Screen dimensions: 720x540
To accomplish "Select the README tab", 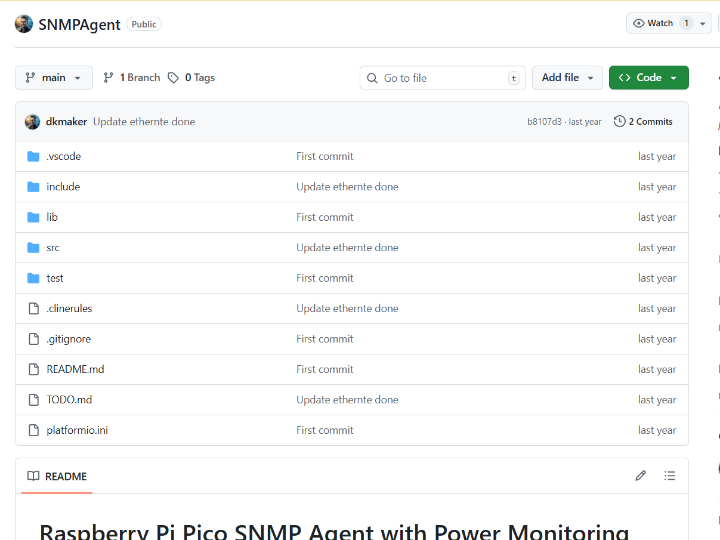I will tap(57, 476).
